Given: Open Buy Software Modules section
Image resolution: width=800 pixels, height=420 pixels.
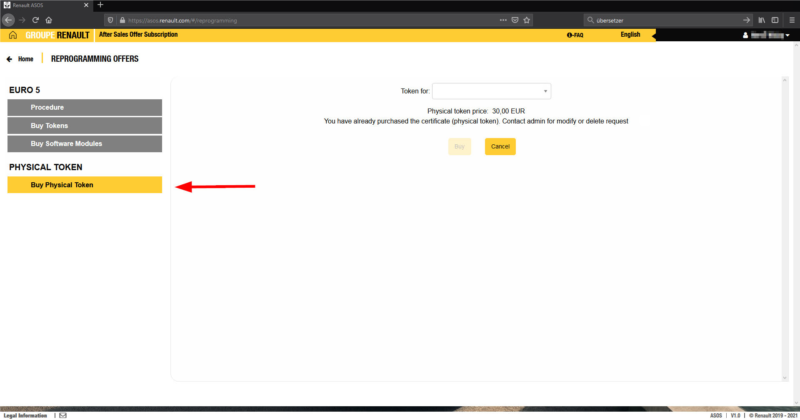Looking at the screenshot, I should click(x=84, y=143).
